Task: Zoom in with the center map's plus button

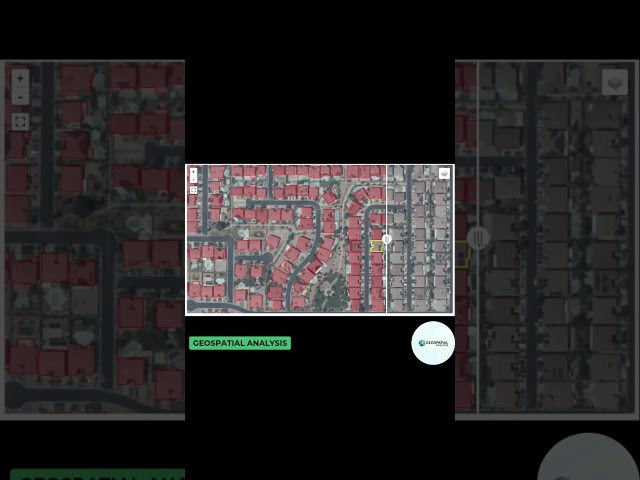Action: 193,172
